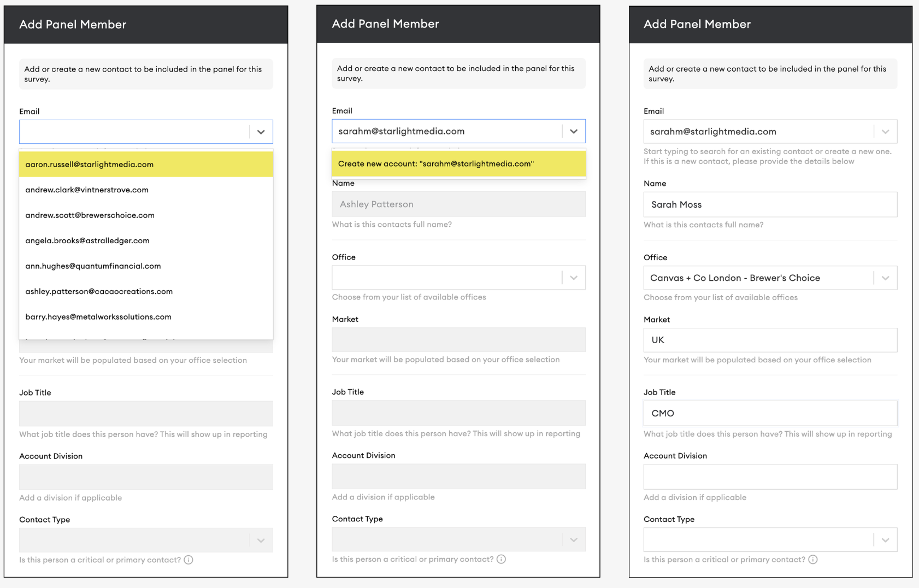Click Contact Type info icon in right panel
Screen dimensions: 919x588
[x=813, y=560]
